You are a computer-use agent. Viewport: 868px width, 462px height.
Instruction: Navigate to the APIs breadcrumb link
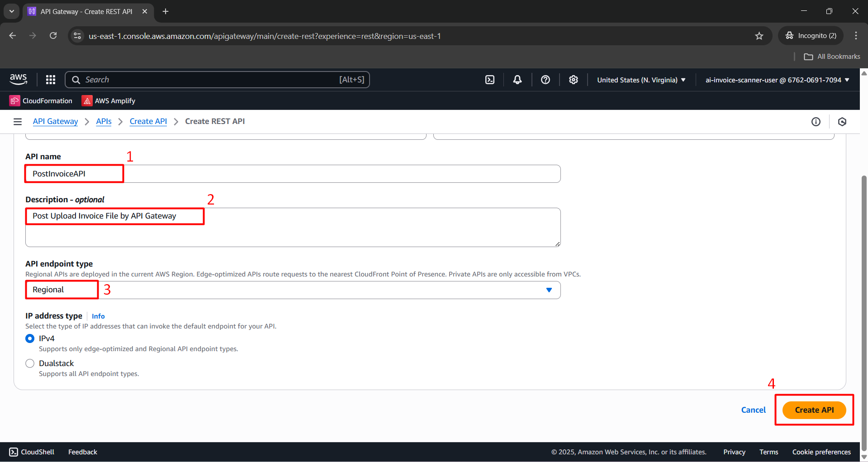pyautogui.click(x=104, y=121)
